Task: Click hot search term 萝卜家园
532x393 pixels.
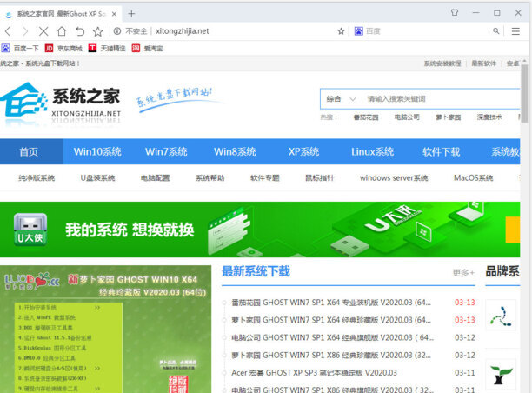Action: point(449,117)
